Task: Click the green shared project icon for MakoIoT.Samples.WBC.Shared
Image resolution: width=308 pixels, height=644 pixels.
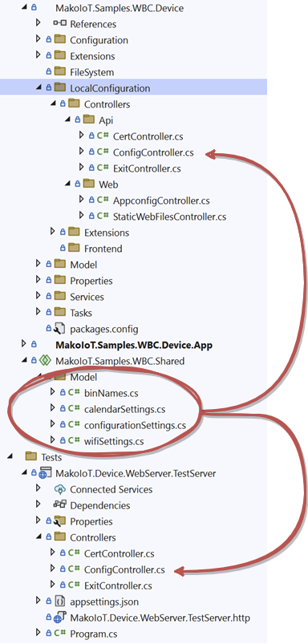Action: [x=46, y=361]
